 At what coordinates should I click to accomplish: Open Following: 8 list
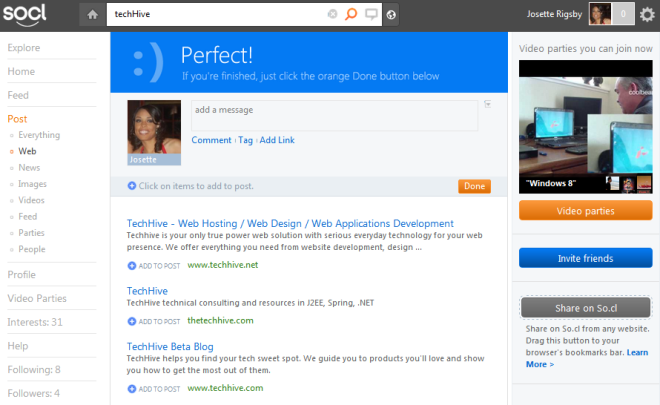click(34, 370)
